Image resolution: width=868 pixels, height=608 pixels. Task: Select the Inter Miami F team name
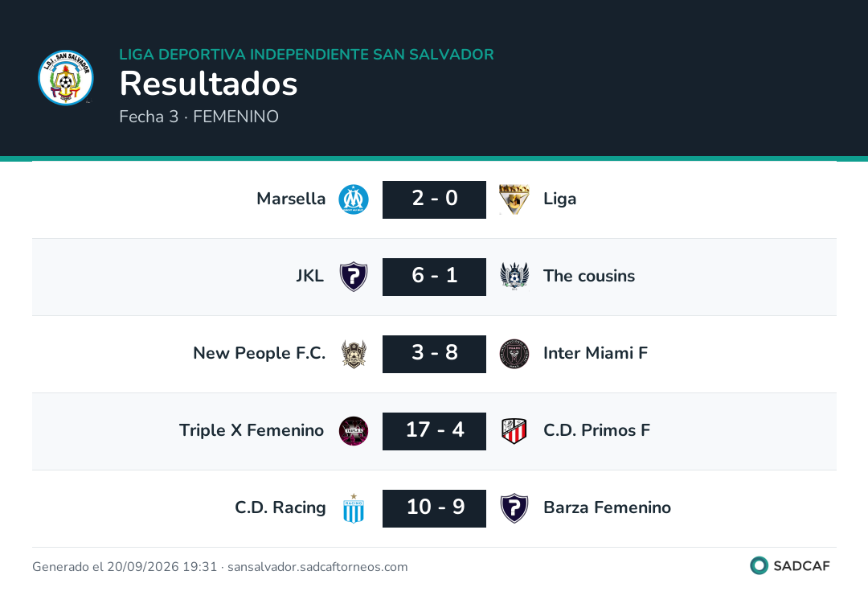596,353
